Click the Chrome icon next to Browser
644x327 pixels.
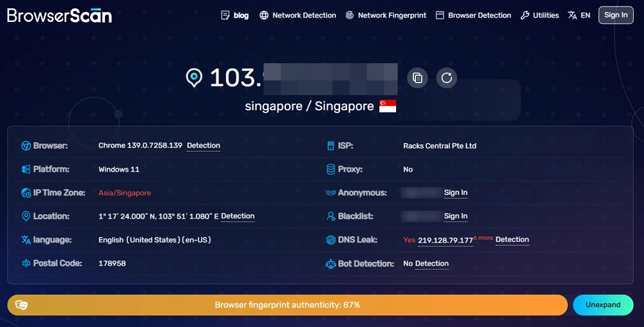[26, 146]
